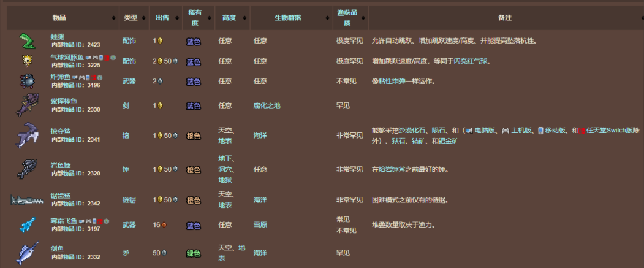Sort the table by 出售 column
644x268 pixels.
coord(177,18)
